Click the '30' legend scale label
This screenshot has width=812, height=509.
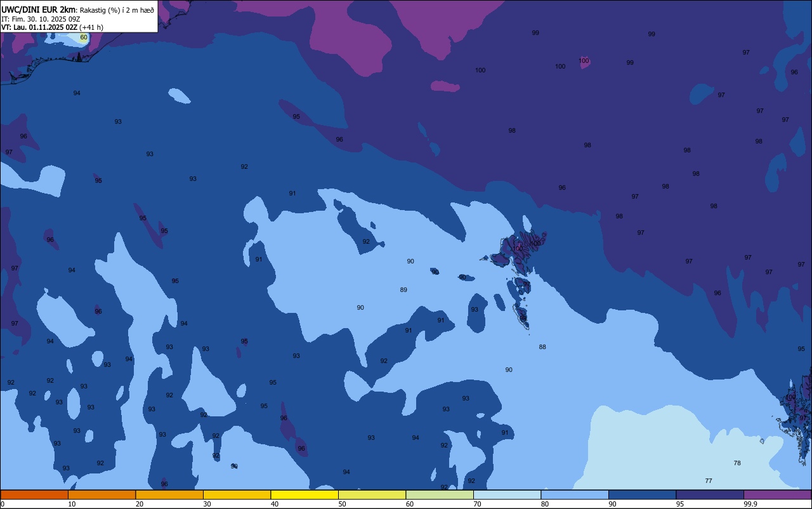coord(207,504)
